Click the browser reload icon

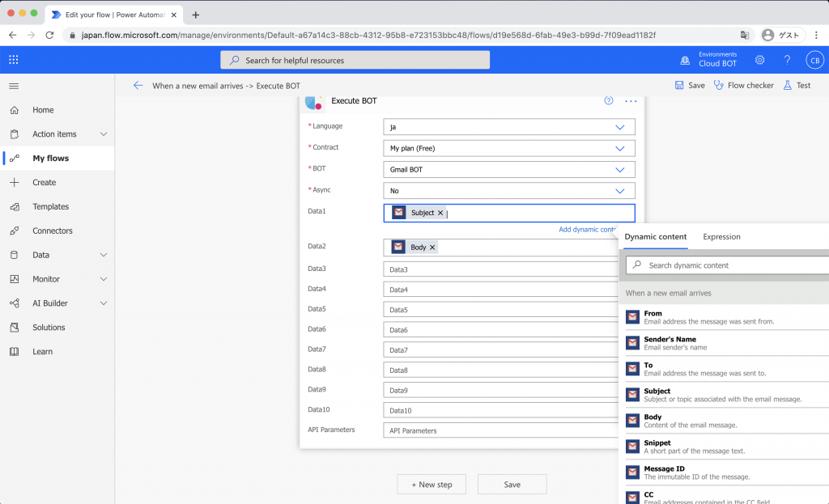(x=49, y=36)
